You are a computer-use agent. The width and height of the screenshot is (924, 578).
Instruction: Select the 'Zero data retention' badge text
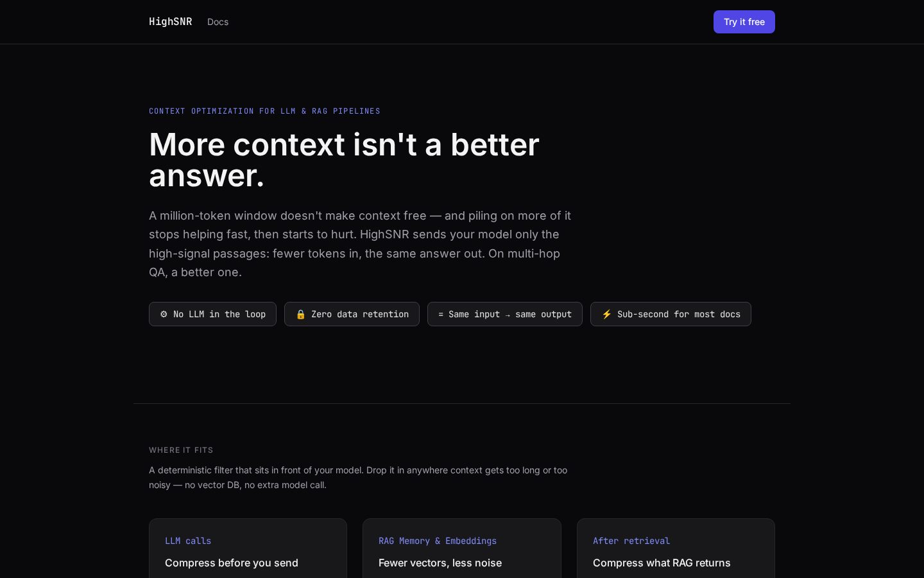tap(360, 314)
